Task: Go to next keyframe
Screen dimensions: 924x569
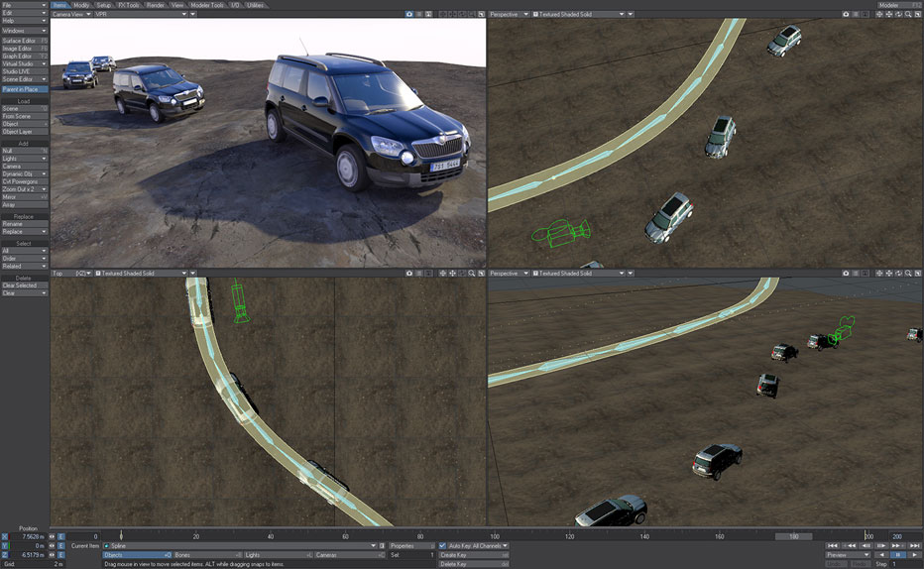Action: (x=898, y=546)
